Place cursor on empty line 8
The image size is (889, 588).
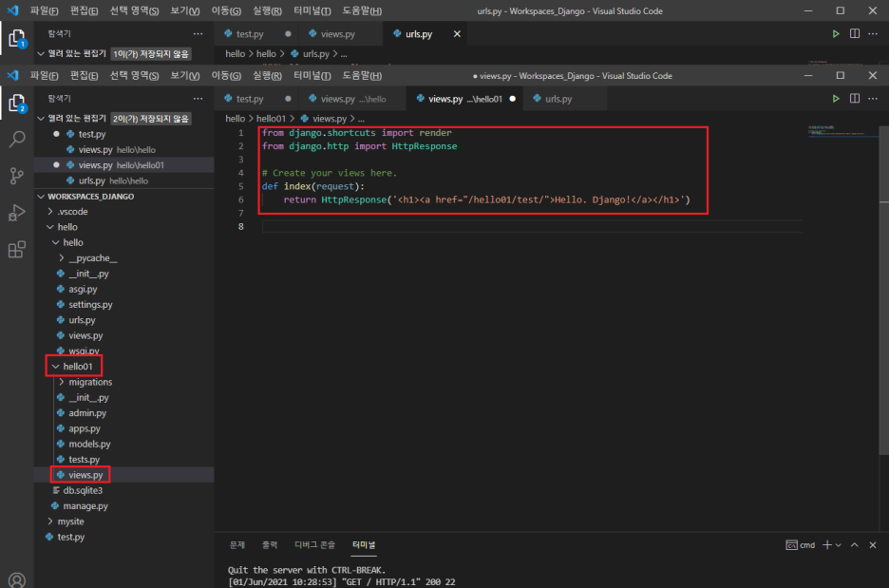pyautogui.click(x=532, y=227)
